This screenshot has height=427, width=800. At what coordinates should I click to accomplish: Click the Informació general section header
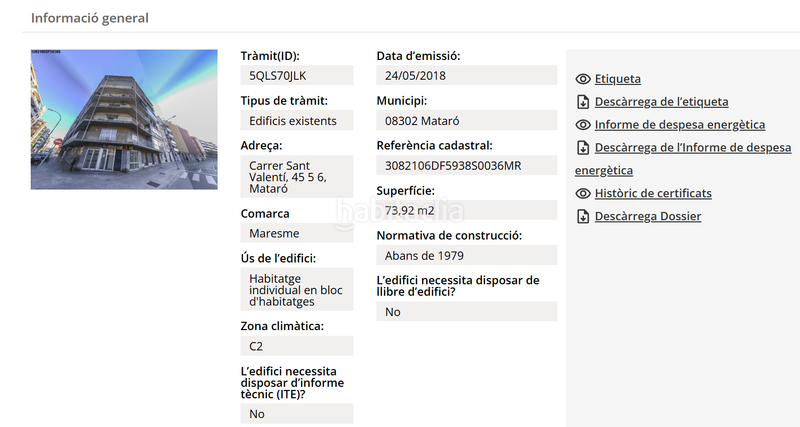(x=90, y=18)
